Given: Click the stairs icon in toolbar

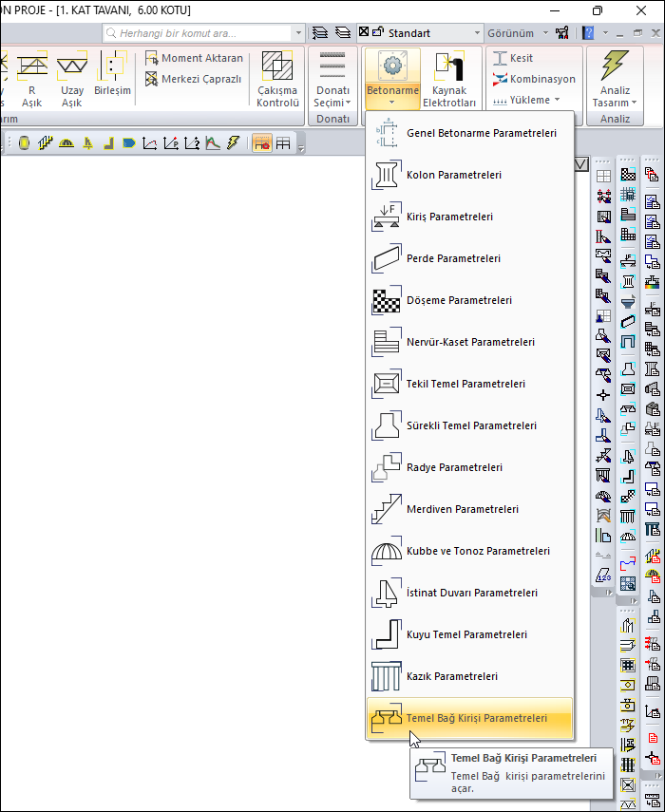Looking at the screenshot, I should 45,142.
